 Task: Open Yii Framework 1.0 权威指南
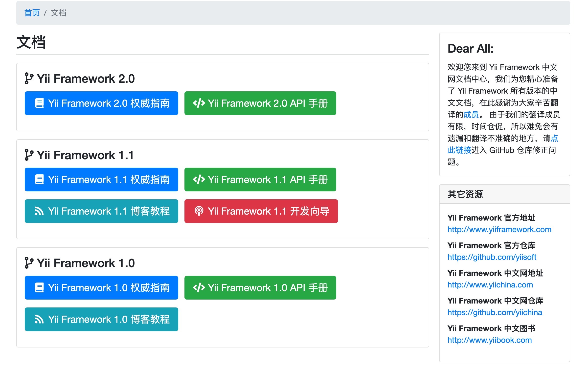coord(101,288)
